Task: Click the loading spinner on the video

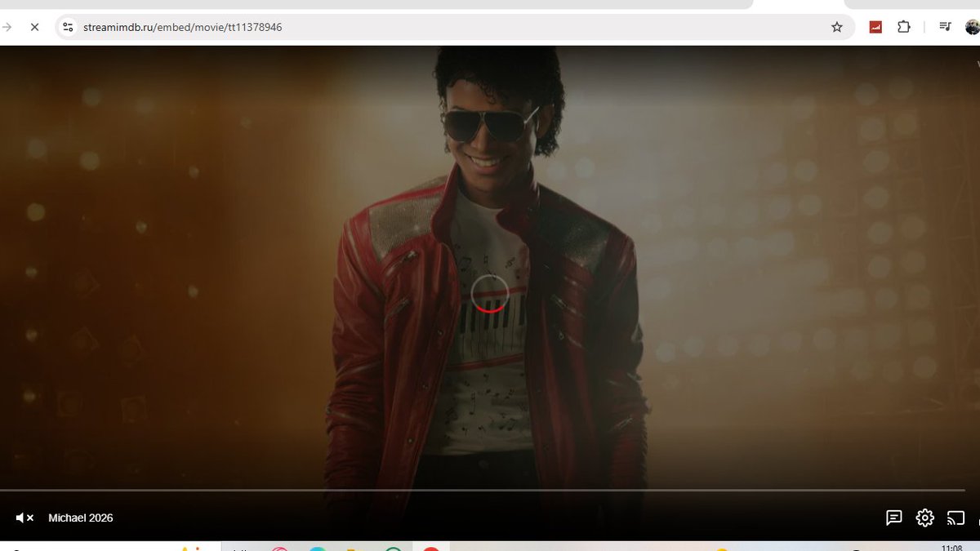Action: 490,293
